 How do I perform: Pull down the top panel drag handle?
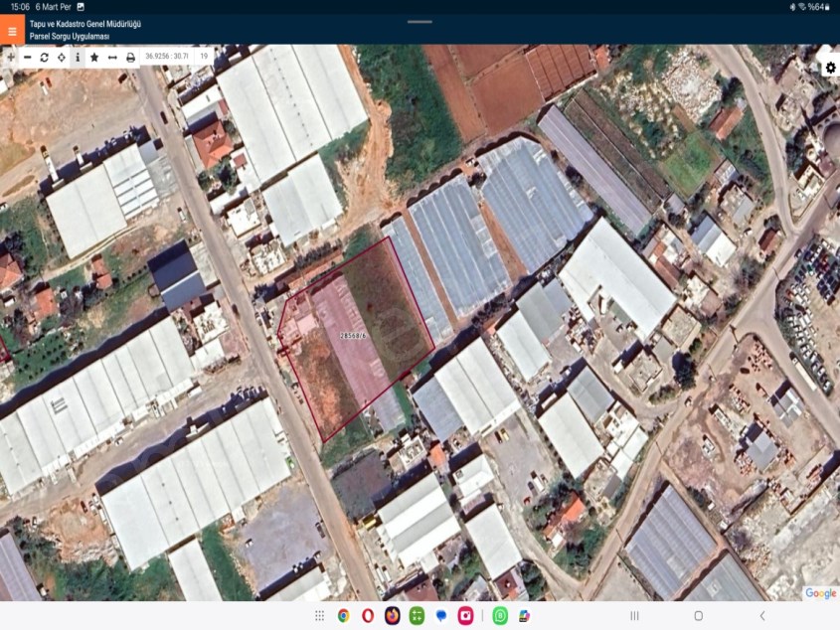click(x=420, y=21)
